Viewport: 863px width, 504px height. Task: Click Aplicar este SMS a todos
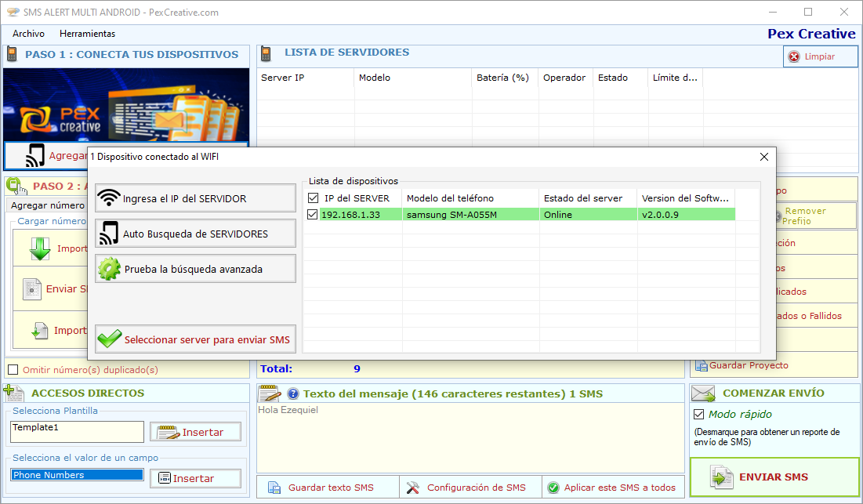[613, 488]
